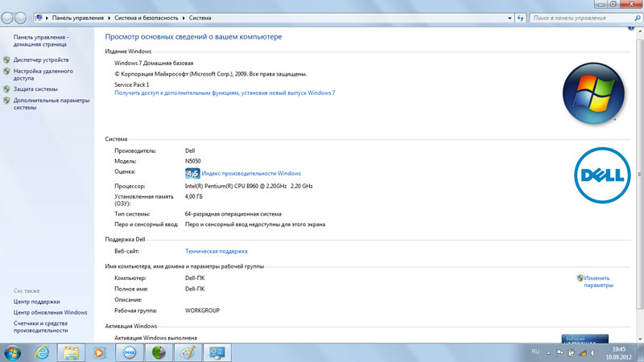Click link to get new Windows 7 edition
This screenshot has width=644, height=362.
pyautogui.click(x=225, y=93)
